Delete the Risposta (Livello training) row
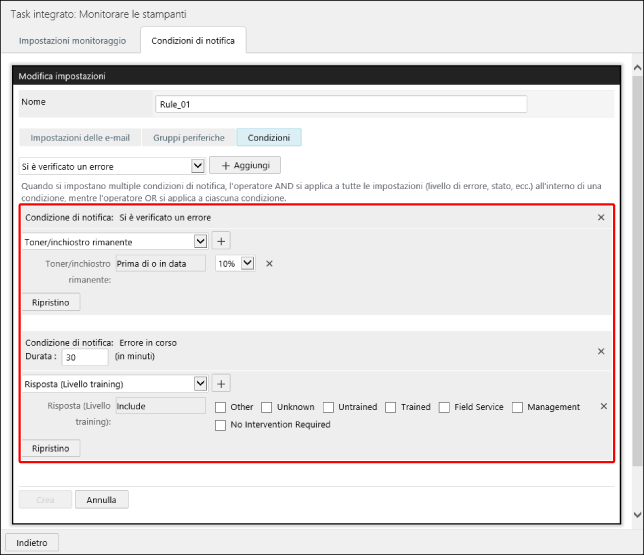Screen dimensions: 644x555 pos(603,406)
